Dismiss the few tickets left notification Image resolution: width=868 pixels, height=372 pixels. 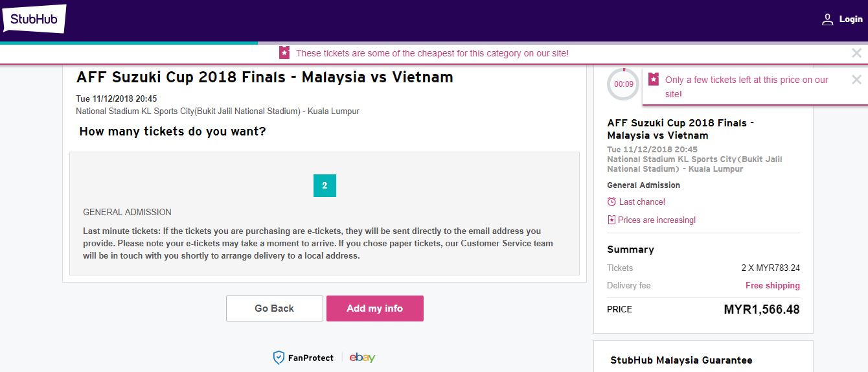(x=856, y=80)
